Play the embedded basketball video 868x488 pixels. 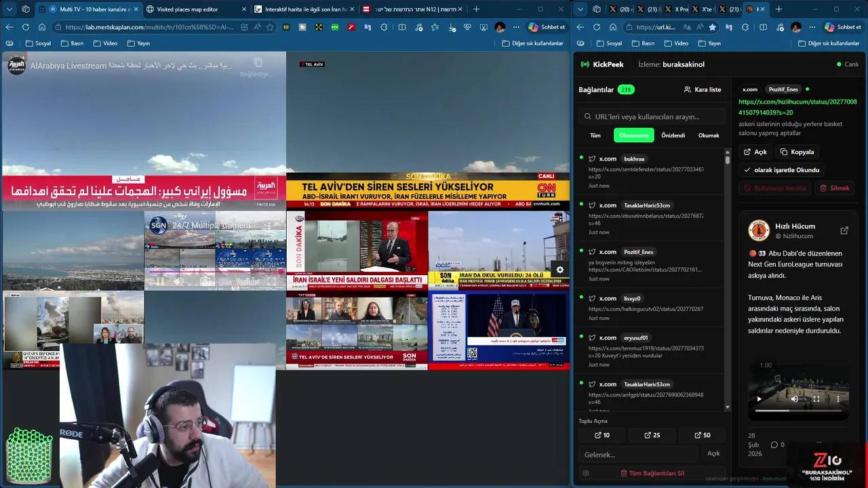(x=759, y=399)
